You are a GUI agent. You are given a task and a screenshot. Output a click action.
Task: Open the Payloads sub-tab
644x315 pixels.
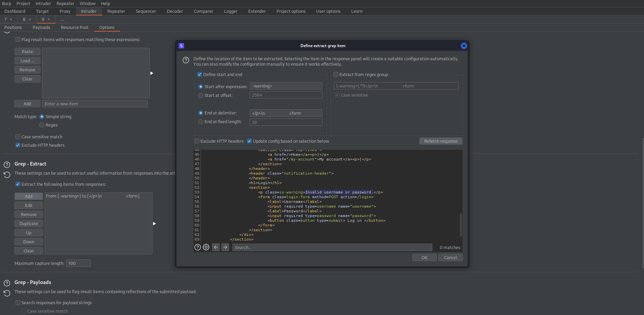pyautogui.click(x=41, y=27)
